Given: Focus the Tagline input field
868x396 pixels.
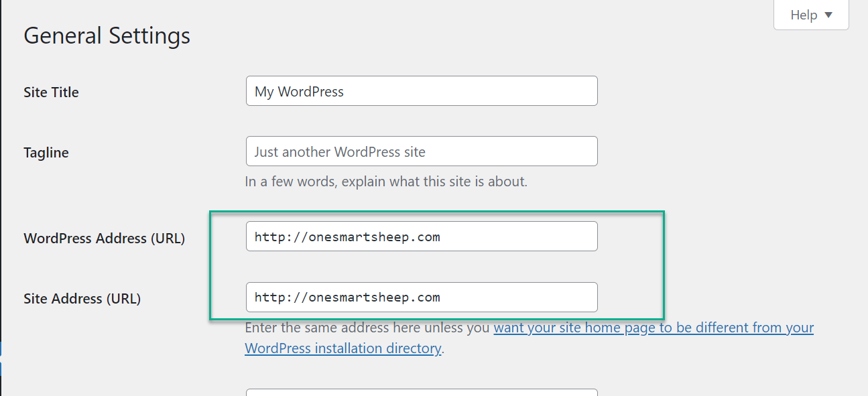Looking at the screenshot, I should tap(422, 151).
